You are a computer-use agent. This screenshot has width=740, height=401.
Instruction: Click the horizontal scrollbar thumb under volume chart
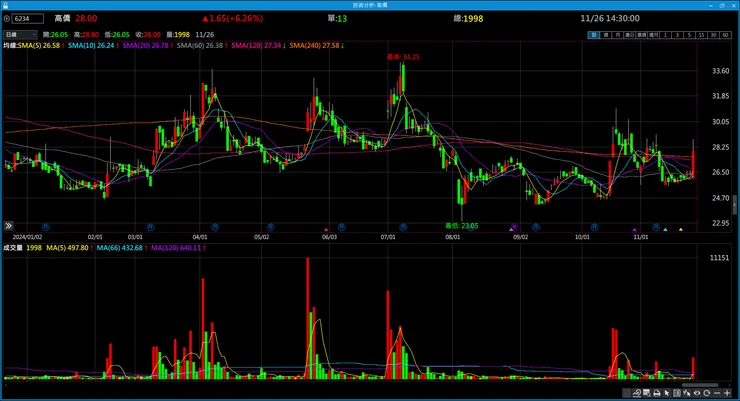pos(700,385)
